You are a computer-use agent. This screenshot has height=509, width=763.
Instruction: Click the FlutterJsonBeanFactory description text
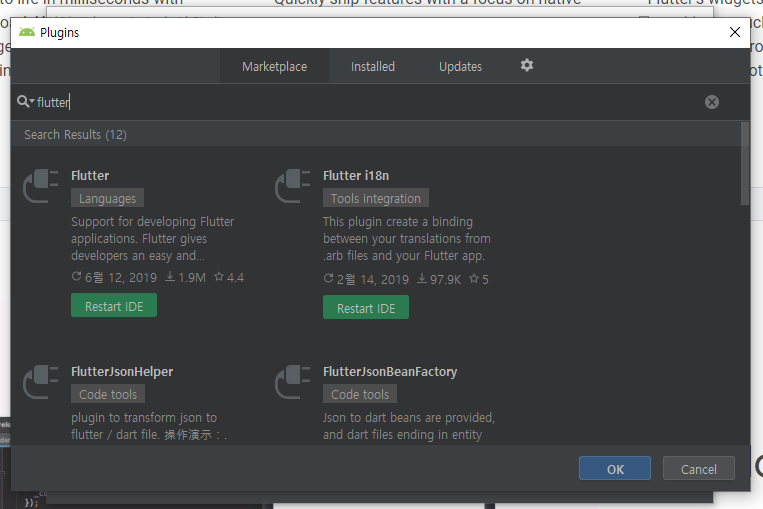(x=409, y=426)
